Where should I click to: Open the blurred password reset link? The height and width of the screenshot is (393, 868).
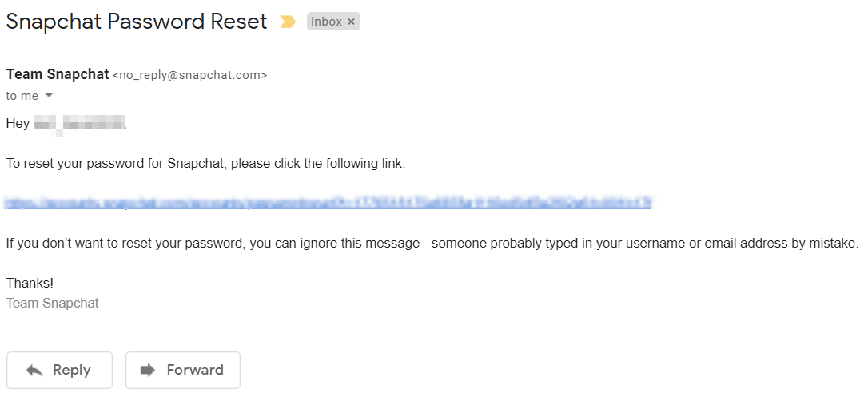pos(328,204)
